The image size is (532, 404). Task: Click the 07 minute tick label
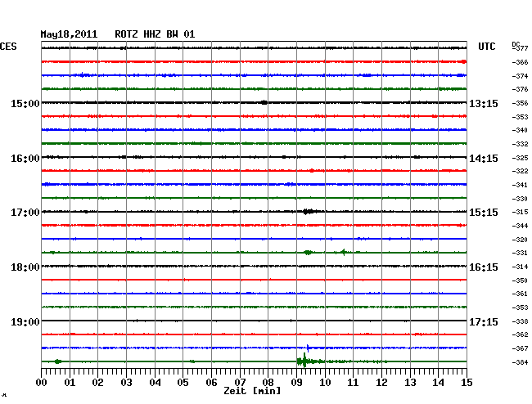(x=240, y=383)
